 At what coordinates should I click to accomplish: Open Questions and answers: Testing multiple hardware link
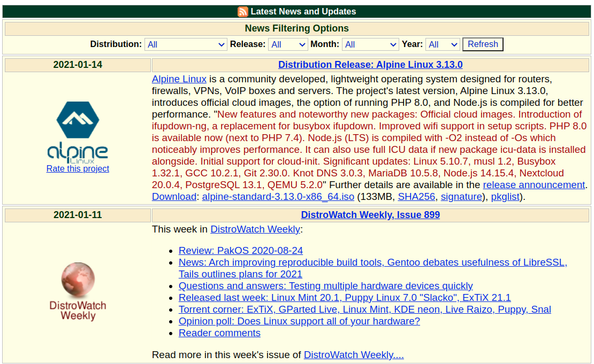coord(325,285)
